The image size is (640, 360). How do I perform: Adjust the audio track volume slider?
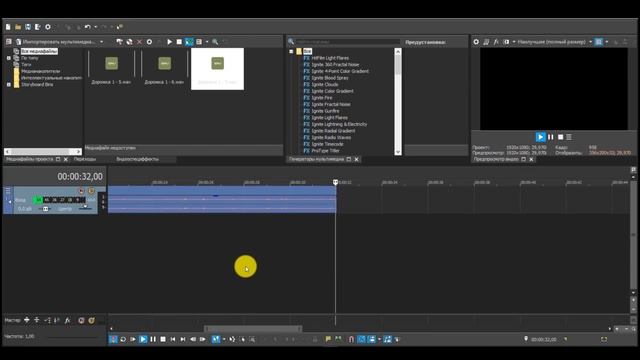click(45, 209)
